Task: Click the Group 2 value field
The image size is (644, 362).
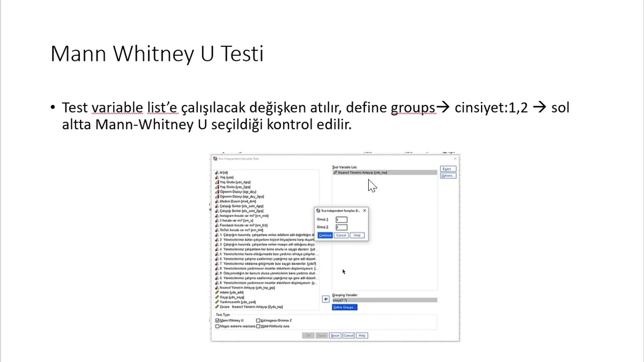Action: coord(341,227)
